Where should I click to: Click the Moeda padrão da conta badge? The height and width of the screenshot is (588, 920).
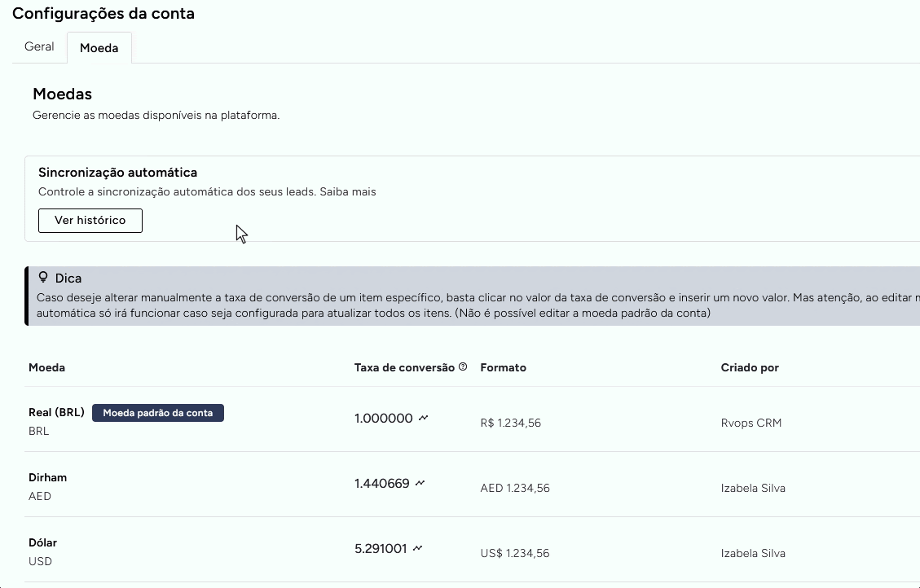tap(158, 412)
